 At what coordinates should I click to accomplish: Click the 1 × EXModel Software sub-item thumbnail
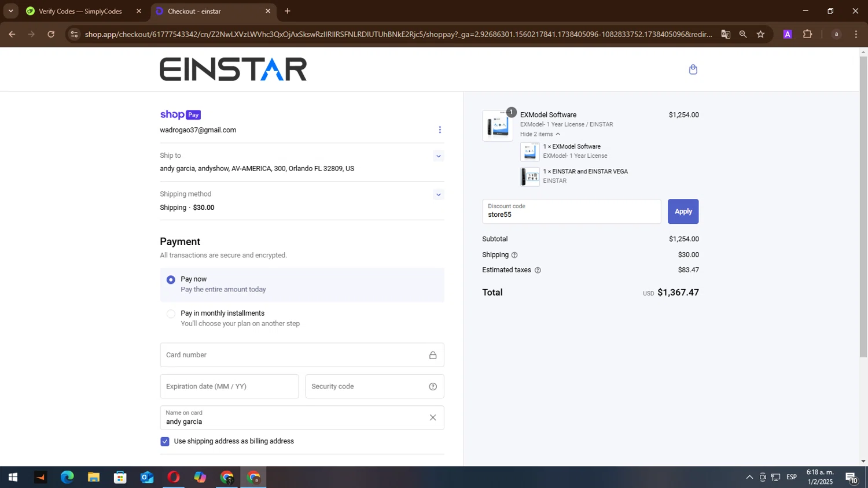point(530,151)
